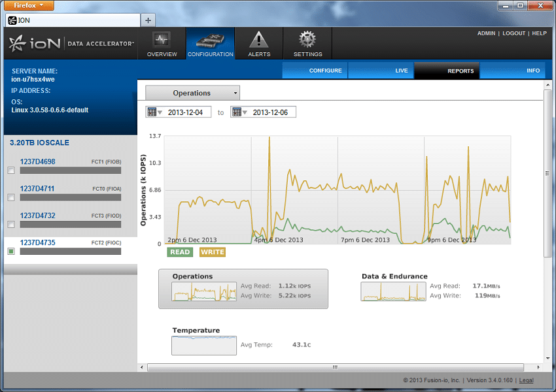Viewport: 556px width, 392px height.
Task: Click the Avg Read 1.12k IOPS value
Action: pyautogui.click(x=294, y=286)
